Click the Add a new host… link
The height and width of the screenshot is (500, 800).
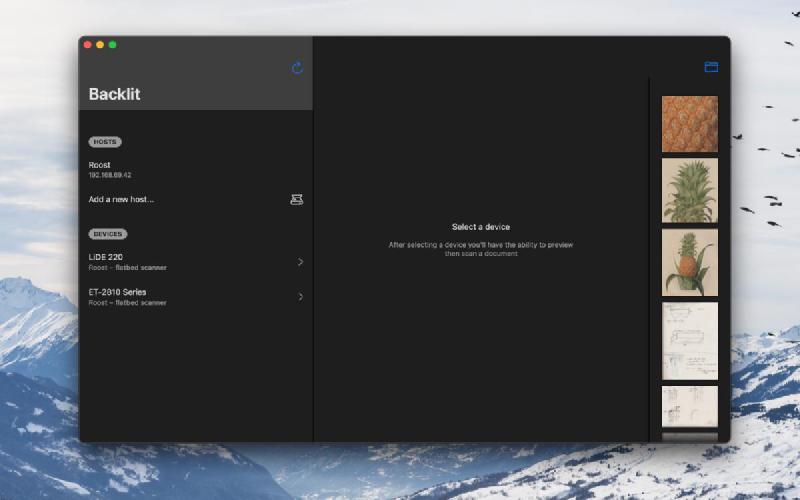coord(121,199)
